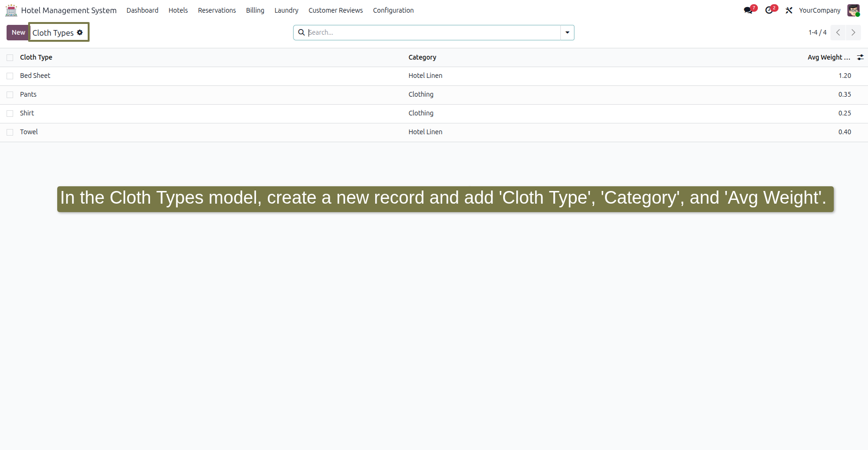
Task: Open the chat messages icon
Action: 748,10
